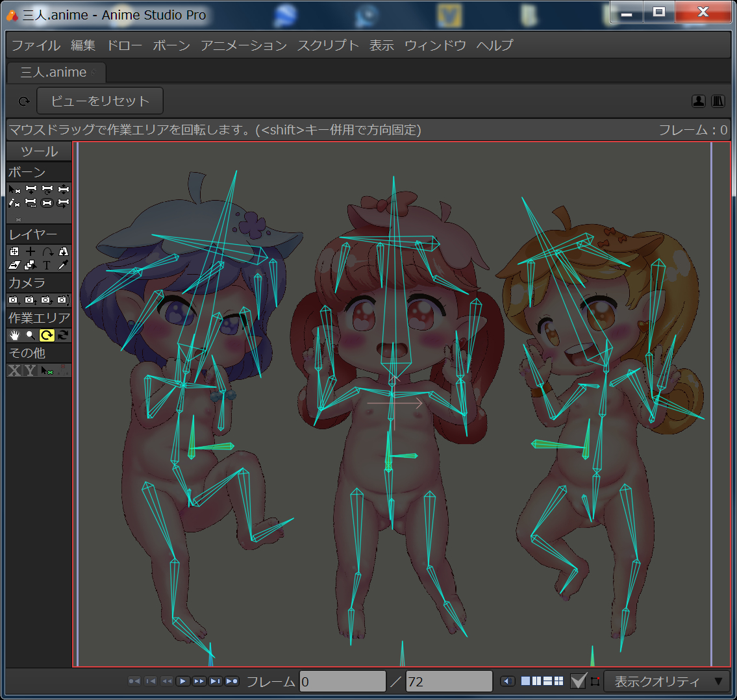
Task: Switch to stacked horizontal split view layout
Action: point(547,681)
